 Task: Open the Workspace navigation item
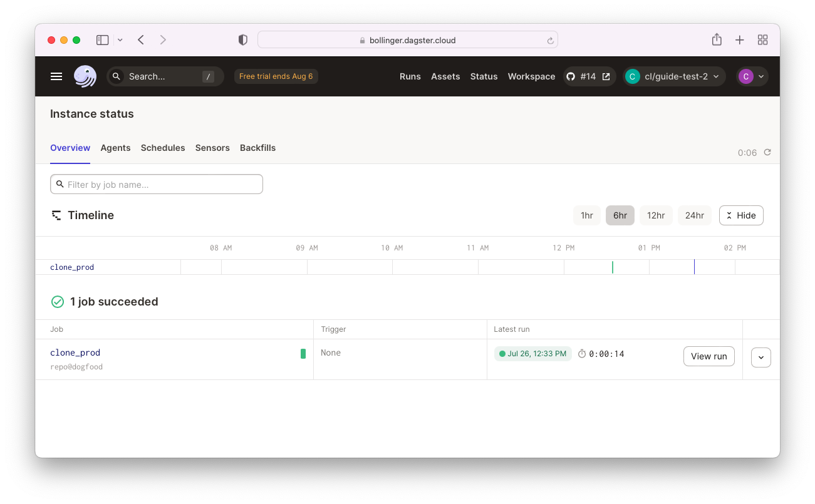click(531, 76)
